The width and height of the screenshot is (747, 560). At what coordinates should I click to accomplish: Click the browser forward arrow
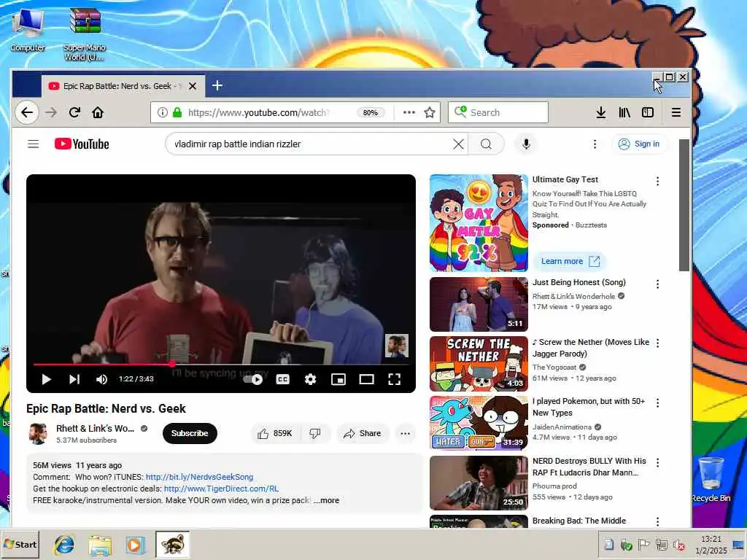pos(51,113)
